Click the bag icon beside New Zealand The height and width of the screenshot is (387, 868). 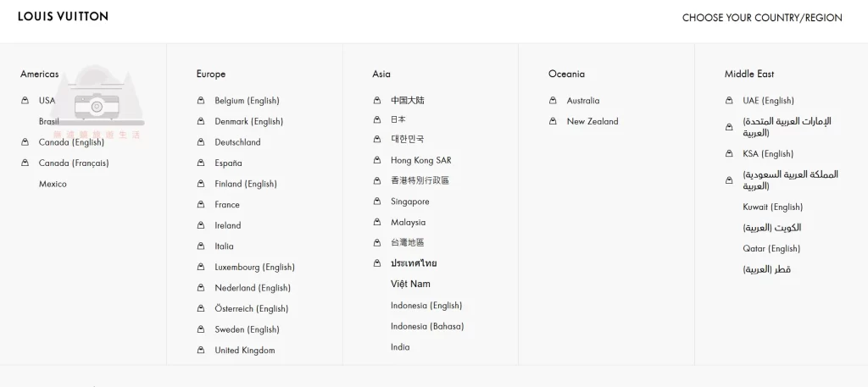[x=554, y=122]
